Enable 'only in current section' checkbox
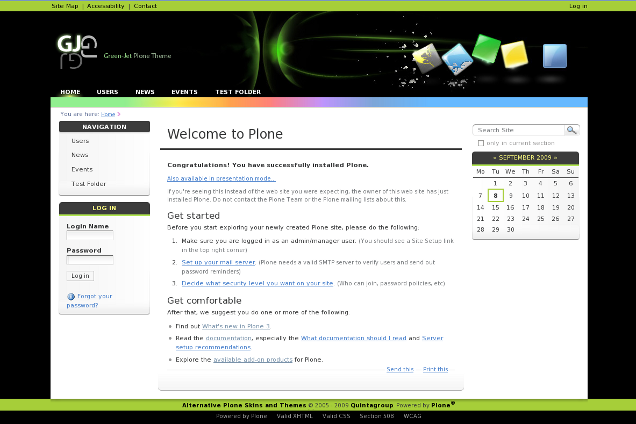636x424 pixels. [481, 143]
